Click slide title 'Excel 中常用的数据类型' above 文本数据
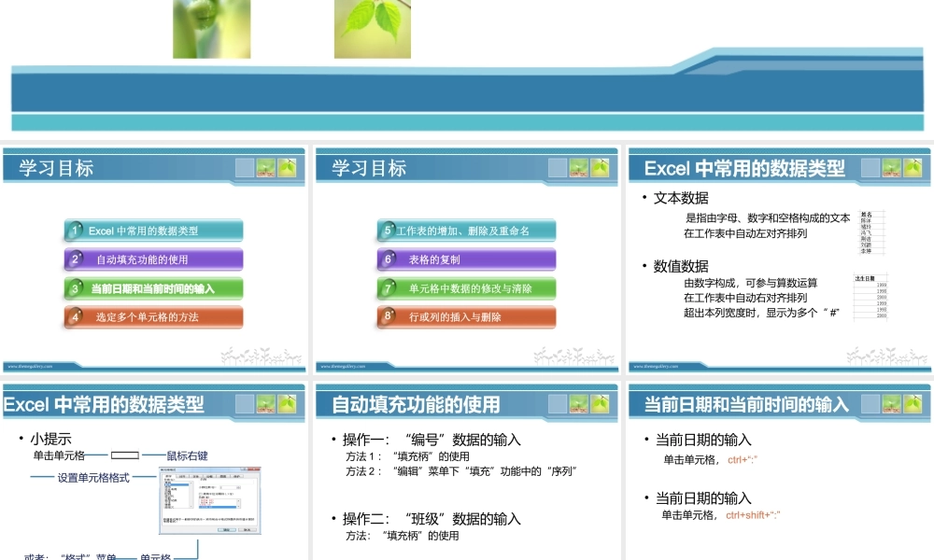 click(744, 168)
